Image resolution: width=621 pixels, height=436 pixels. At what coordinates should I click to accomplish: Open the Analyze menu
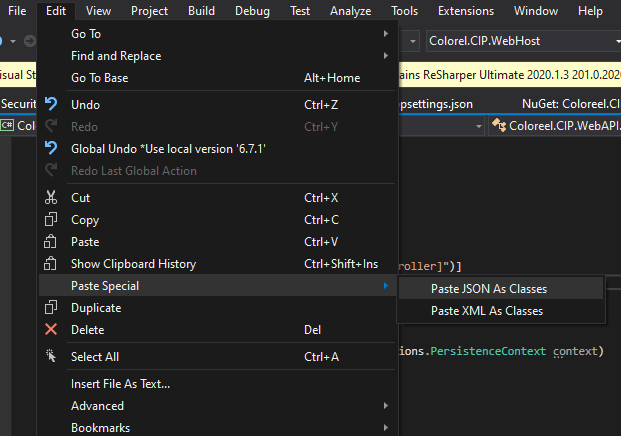click(x=351, y=11)
